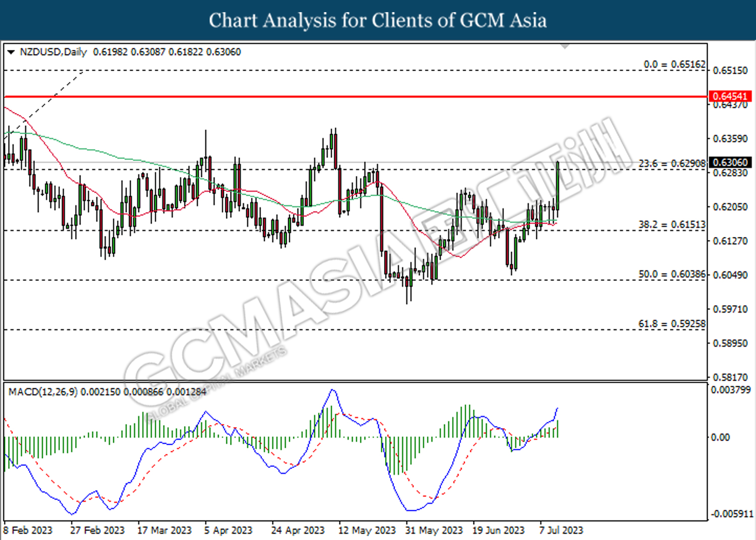756x540 pixels.
Task: Select the 38.2 = 0.61513 Fibonacci label
Action: [x=672, y=224]
